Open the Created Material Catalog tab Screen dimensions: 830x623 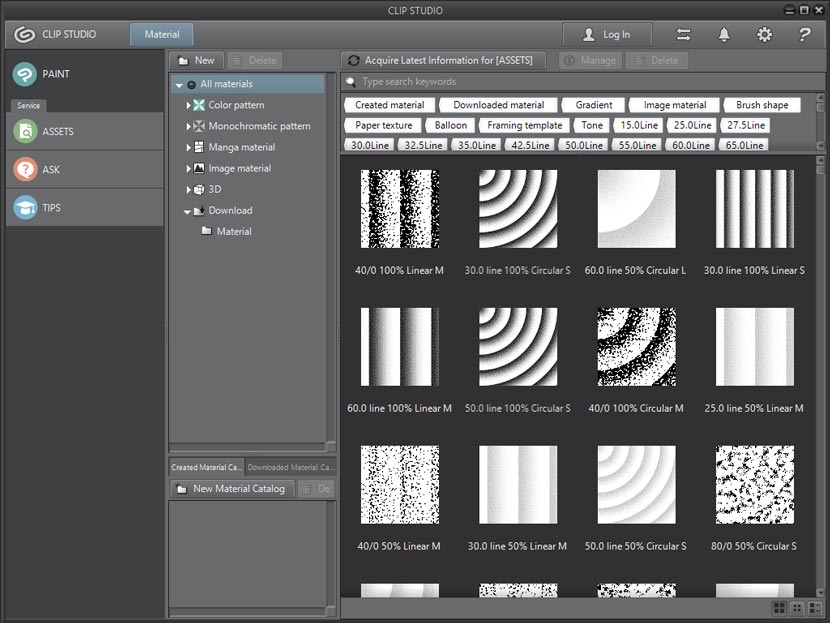click(206, 467)
